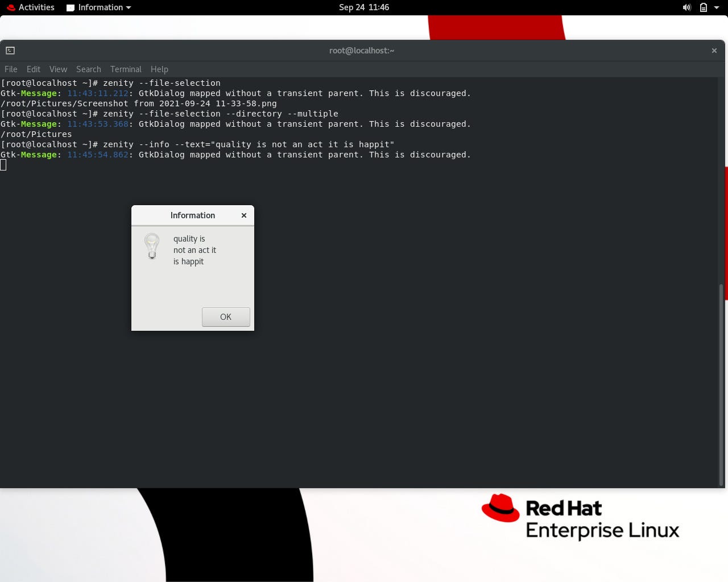Screen dimensions: 728x582
Task: Click the date and time in top bar
Action: (x=364, y=7)
